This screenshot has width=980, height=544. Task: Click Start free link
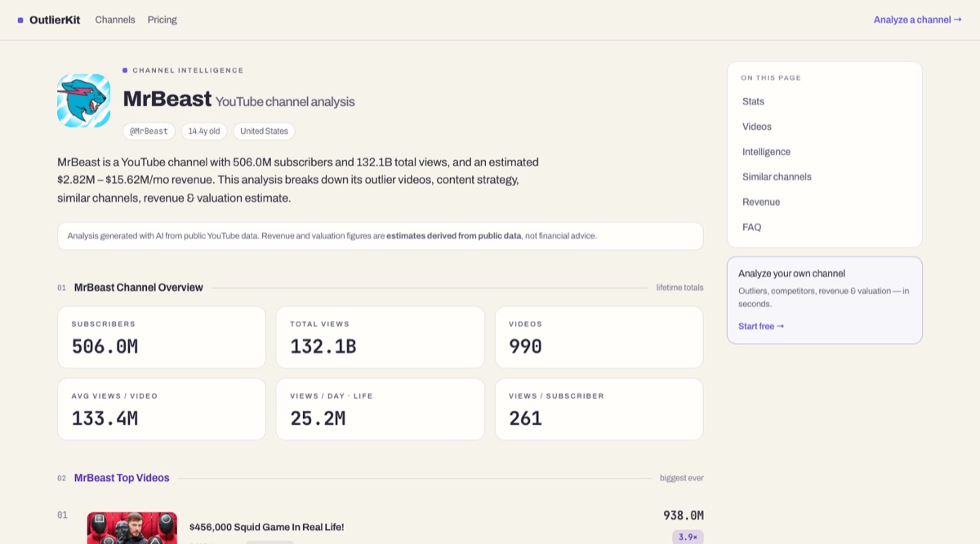(x=761, y=326)
